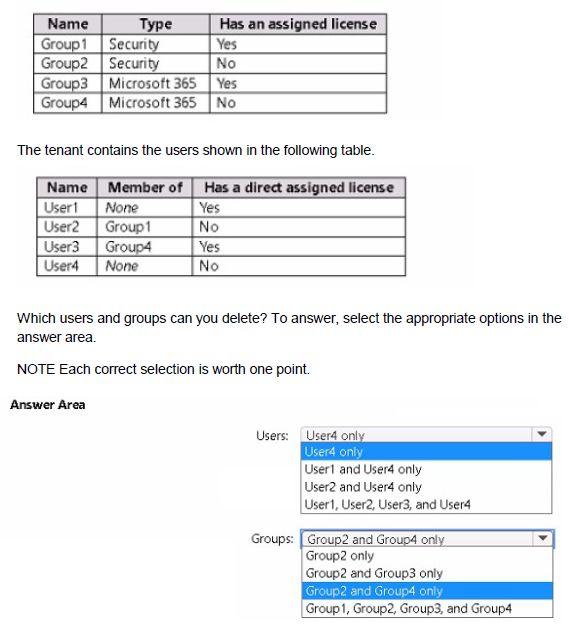Click the 'Member of' column header
The image size is (569, 635).
click(x=145, y=188)
